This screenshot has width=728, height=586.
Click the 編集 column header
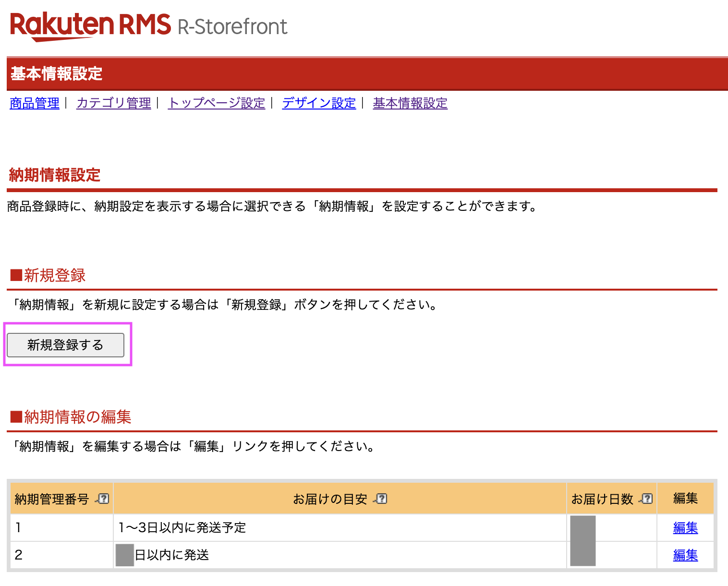pos(685,499)
